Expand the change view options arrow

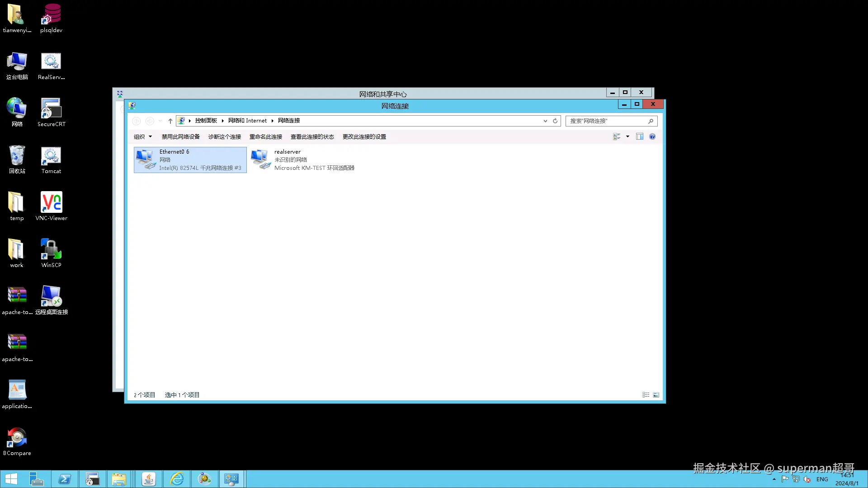click(x=627, y=136)
